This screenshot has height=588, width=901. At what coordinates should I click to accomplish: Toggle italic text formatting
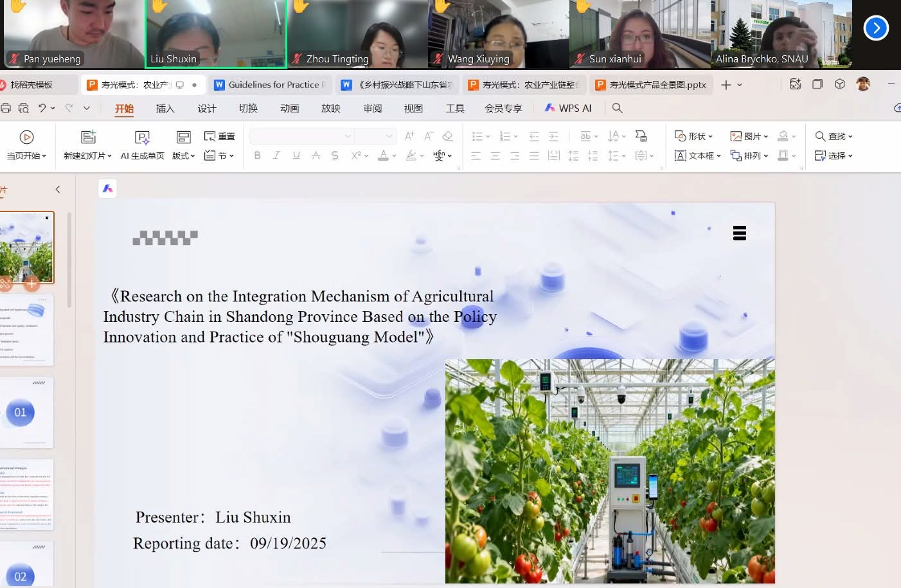276,156
